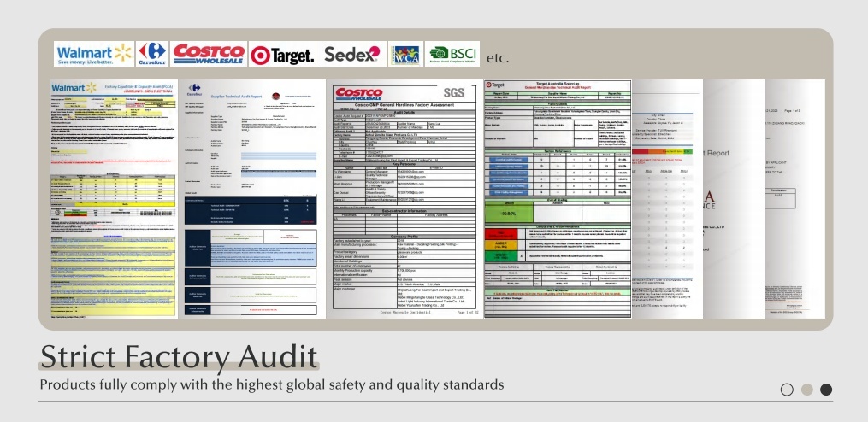The width and height of the screenshot is (868, 422).
Task: Click the Sedex logo
Action: (351, 54)
